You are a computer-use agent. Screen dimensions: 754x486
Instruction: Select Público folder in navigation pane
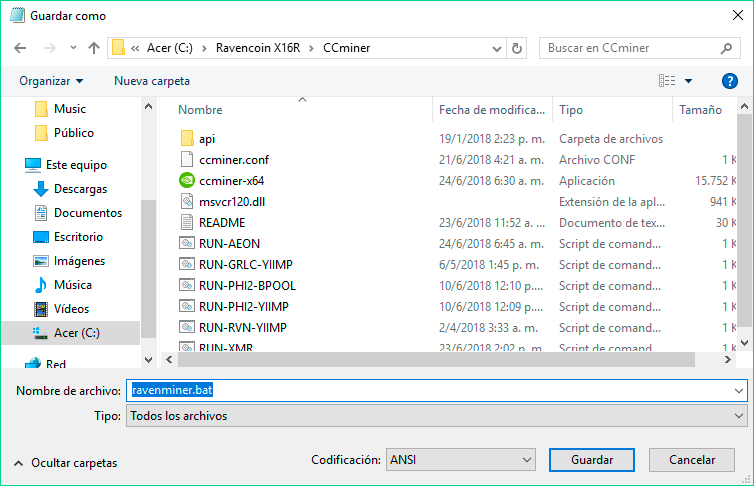64,133
